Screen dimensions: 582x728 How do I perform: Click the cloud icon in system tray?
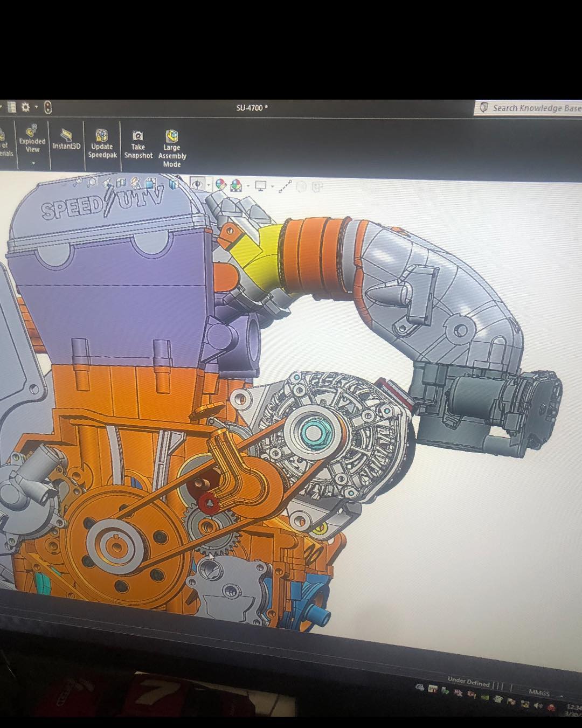[420, 688]
